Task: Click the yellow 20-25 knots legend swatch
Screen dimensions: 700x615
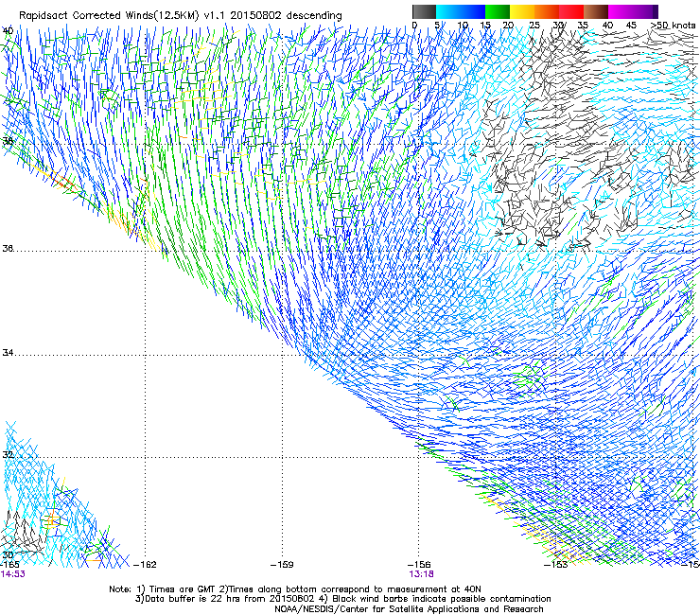Action: click(x=522, y=11)
